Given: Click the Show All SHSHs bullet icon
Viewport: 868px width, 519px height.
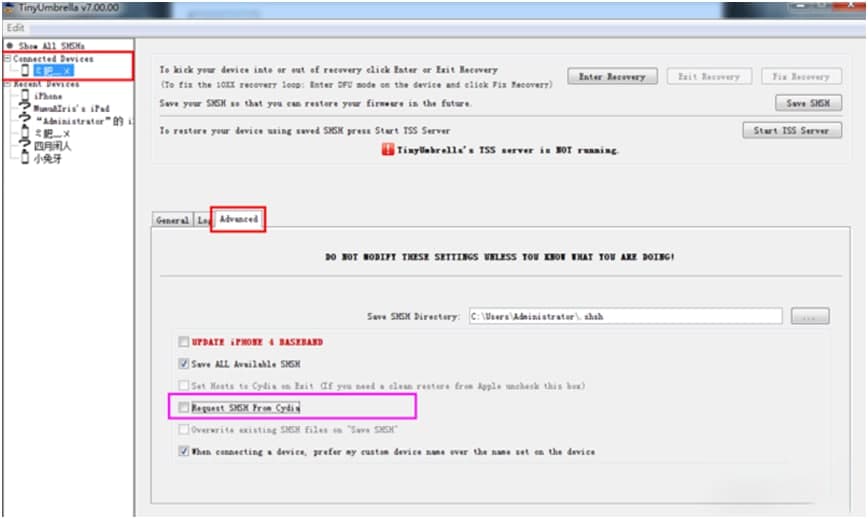Looking at the screenshot, I should click(x=10, y=45).
